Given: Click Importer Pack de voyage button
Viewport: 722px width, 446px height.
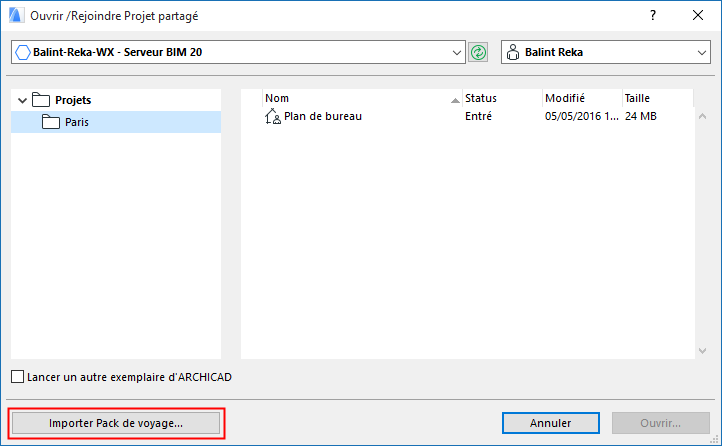Looking at the screenshot, I should tap(116, 423).
